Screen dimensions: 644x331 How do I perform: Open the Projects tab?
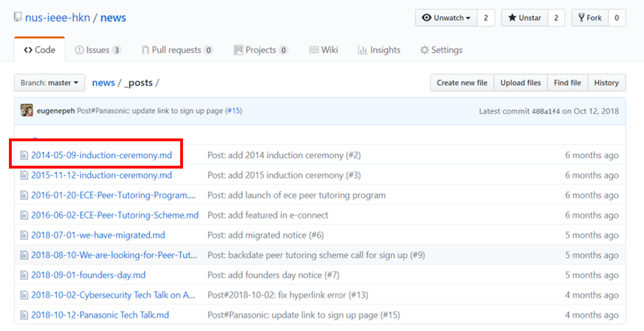click(x=261, y=50)
